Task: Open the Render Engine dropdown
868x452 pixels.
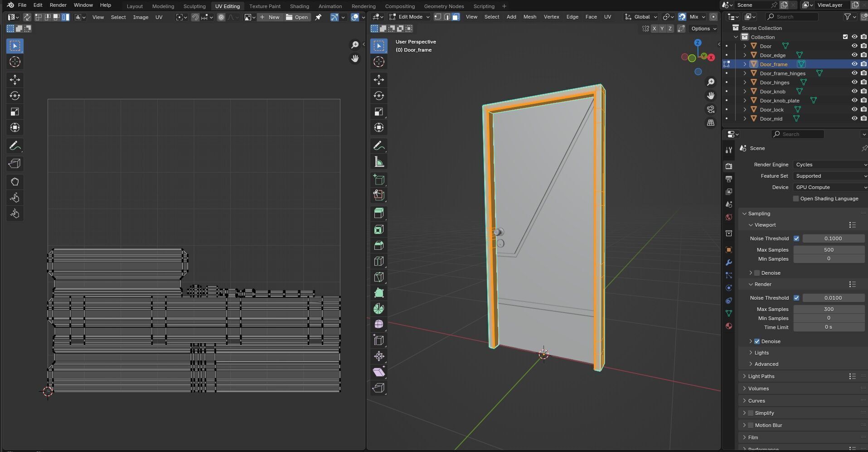Action: 830,165
